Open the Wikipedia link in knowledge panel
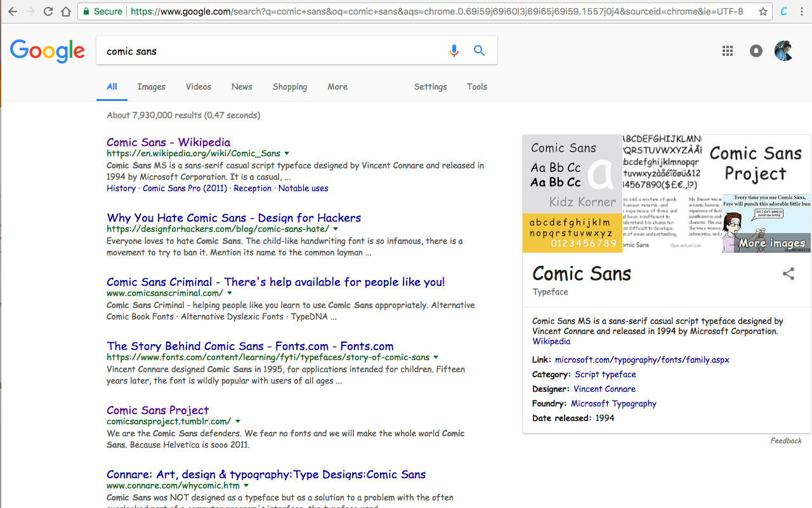The width and height of the screenshot is (812, 508). click(551, 342)
